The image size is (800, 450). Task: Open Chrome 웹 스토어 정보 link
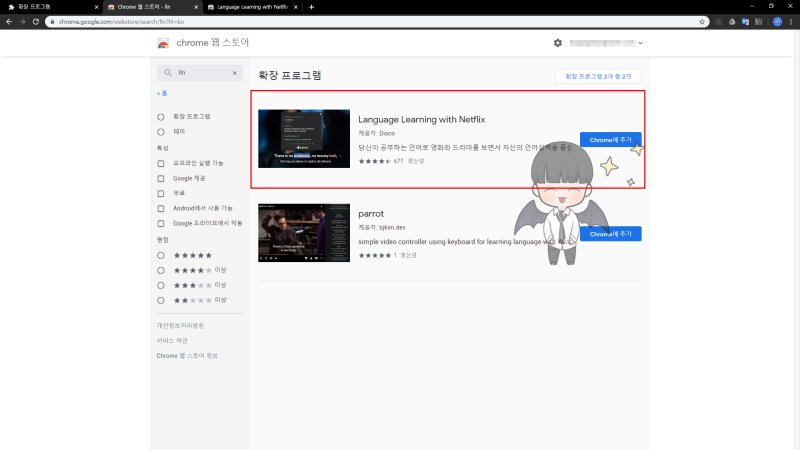point(187,356)
